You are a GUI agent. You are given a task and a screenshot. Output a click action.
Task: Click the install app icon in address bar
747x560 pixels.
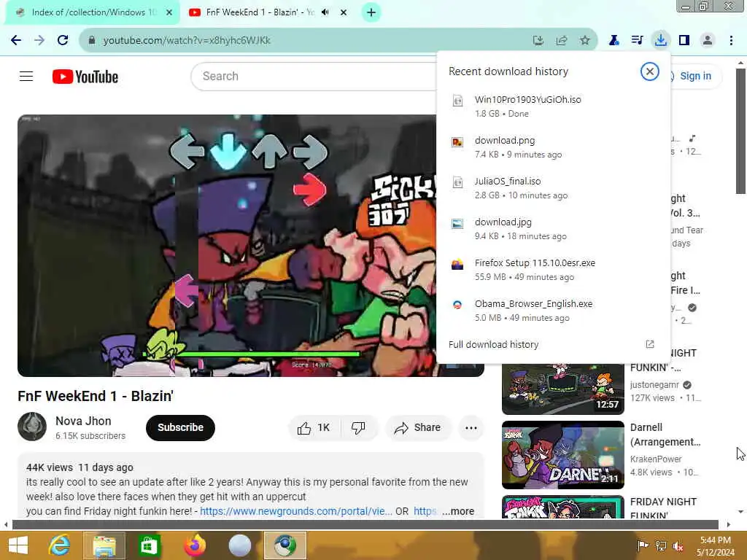(538, 41)
